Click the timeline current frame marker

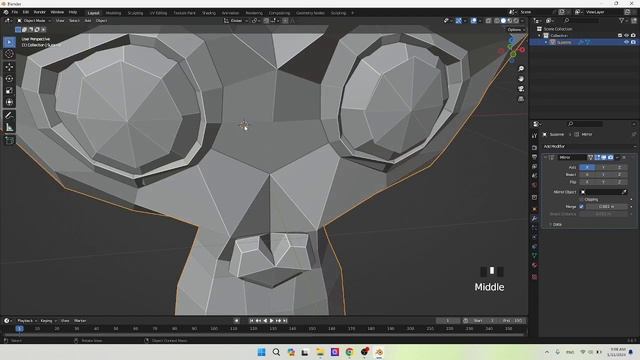pos(20,329)
